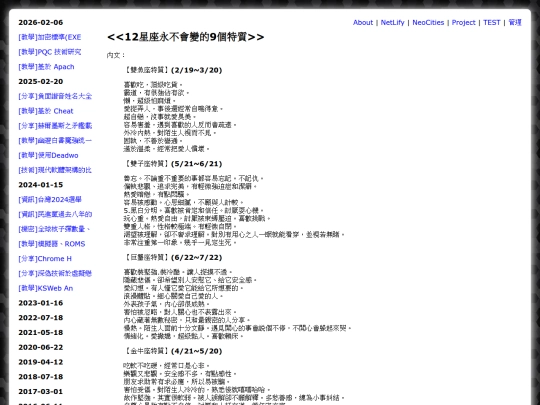Click the article title 12星座永不會變的9個特質
The height and width of the screenshot is (405, 540).
point(186,37)
